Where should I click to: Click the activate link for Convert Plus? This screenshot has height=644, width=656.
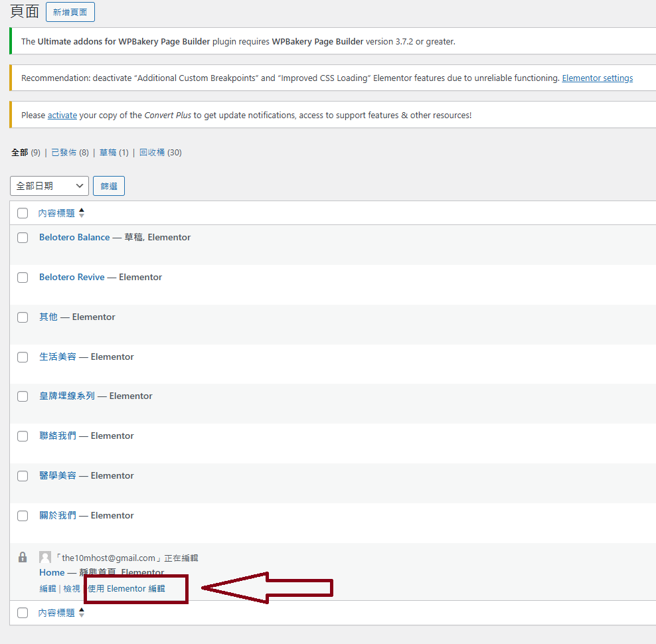[x=61, y=116]
